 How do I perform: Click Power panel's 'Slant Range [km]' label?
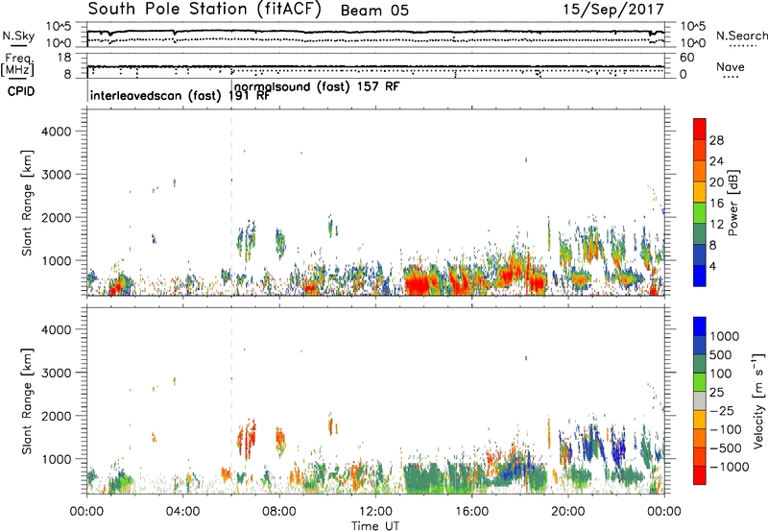click(27, 203)
